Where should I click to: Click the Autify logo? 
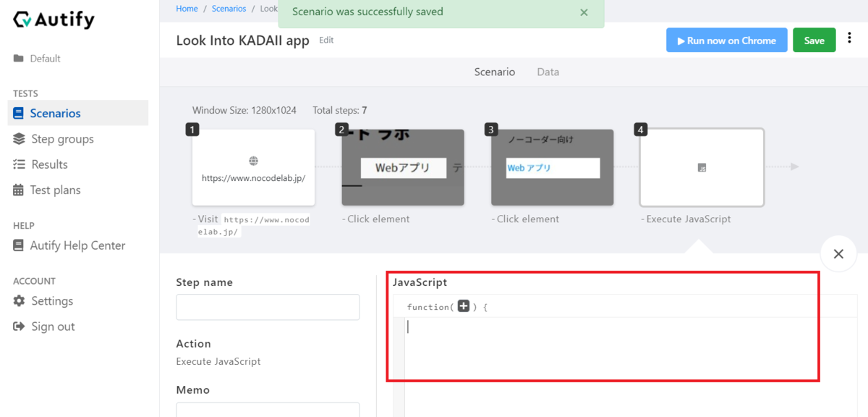54,20
